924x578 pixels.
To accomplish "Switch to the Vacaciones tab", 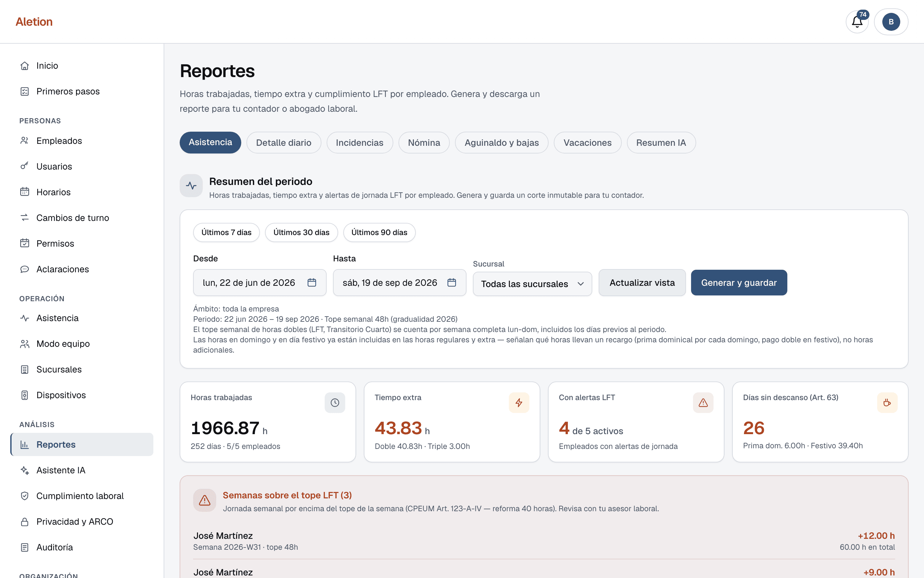I will click(x=588, y=143).
